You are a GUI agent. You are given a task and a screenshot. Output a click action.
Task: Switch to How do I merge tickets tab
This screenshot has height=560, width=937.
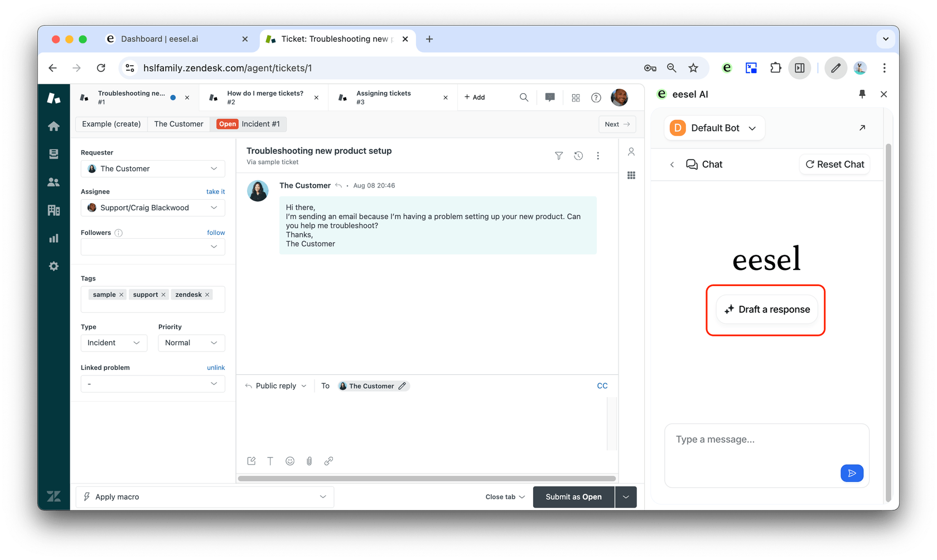tap(265, 97)
